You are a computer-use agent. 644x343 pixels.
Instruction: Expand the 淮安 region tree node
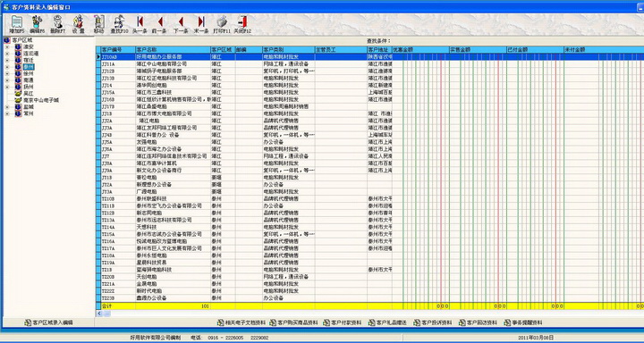point(6,46)
